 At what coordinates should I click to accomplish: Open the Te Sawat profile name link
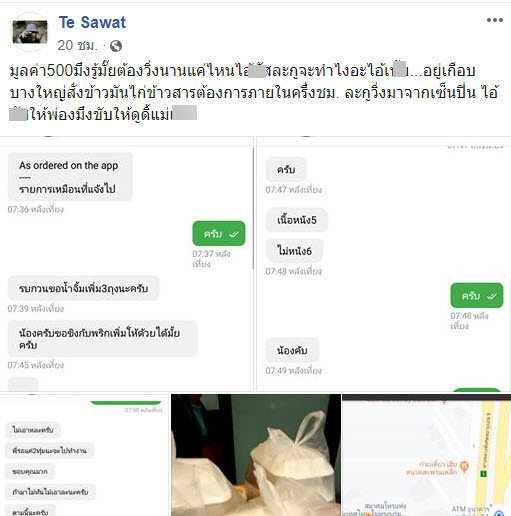[92, 22]
